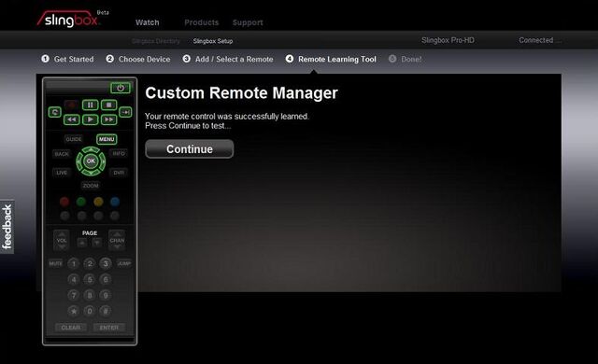Click the d-pad up arrow
Image resolution: width=598 pixels, height=364 pixels.
(x=91, y=150)
